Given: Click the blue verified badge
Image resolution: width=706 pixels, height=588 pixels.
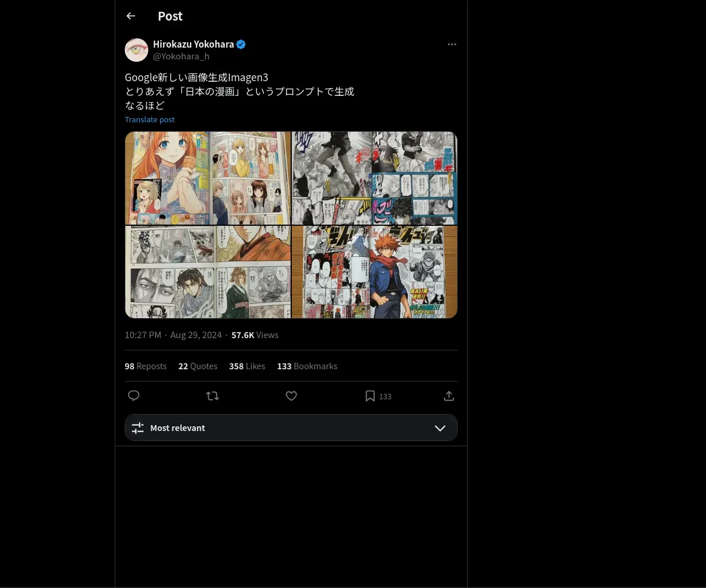Looking at the screenshot, I should pos(241,44).
